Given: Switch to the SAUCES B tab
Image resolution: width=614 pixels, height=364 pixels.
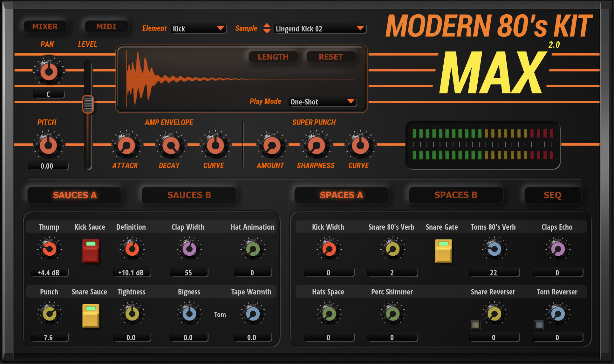Looking at the screenshot, I should [189, 195].
